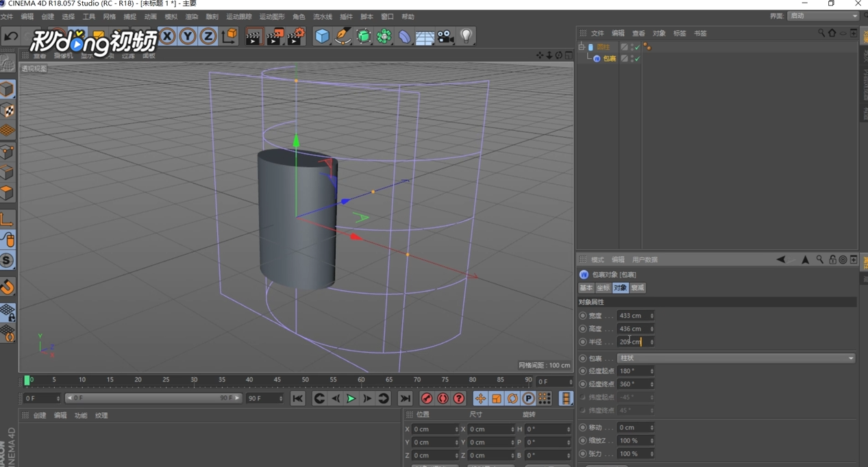Switch to the 坐标 tab
The image size is (868, 467).
(x=603, y=288)
